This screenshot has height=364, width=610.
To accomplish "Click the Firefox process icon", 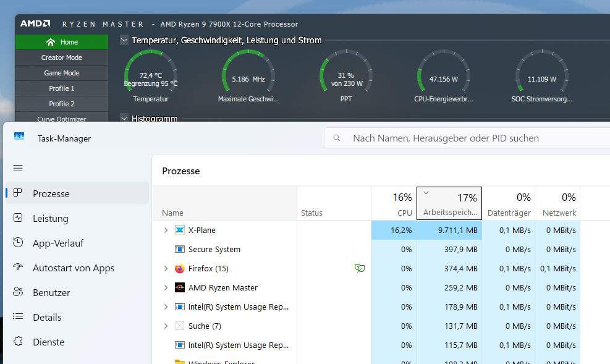I will tap(180, 268).
